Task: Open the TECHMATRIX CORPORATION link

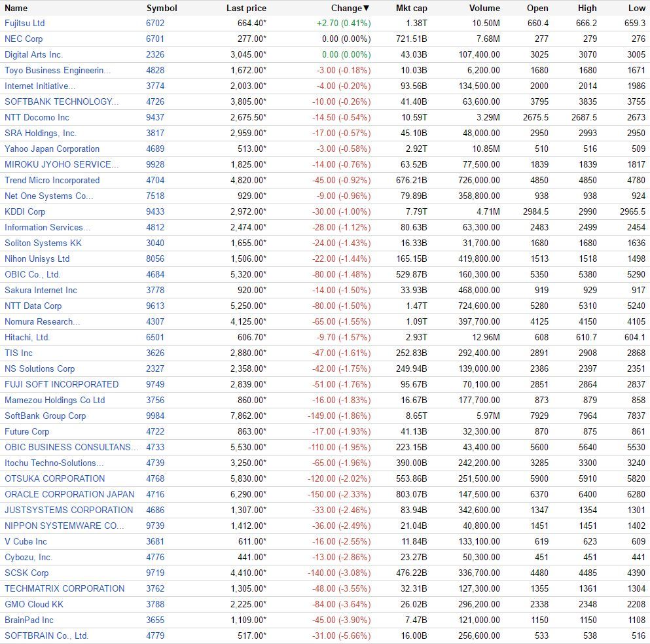Action: (x=65, y=589)
